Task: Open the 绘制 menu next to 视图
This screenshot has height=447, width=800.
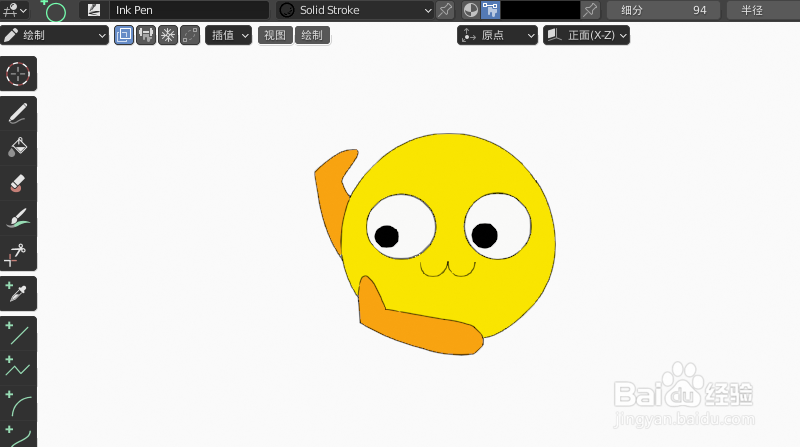Action: click(312, 35)
